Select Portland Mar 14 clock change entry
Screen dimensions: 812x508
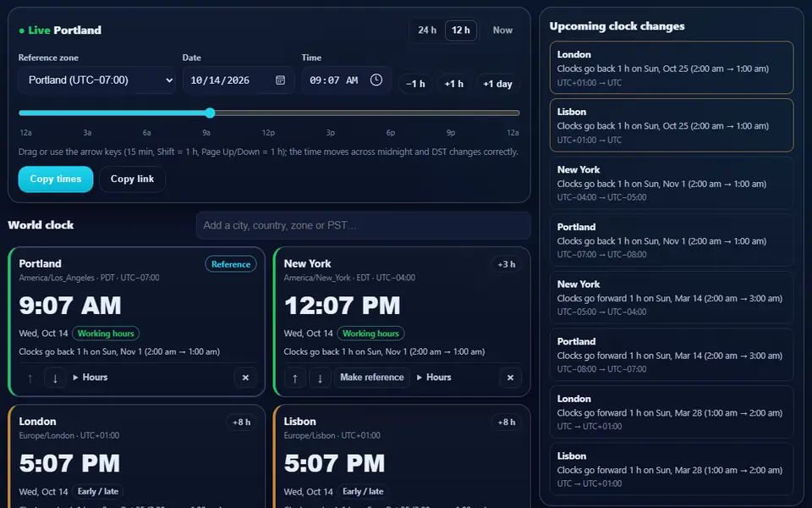click(672, 355)
